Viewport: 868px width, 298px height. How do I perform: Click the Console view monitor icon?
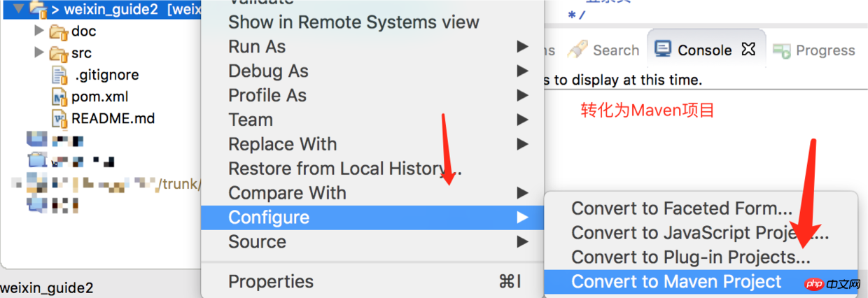click(662, 49)
